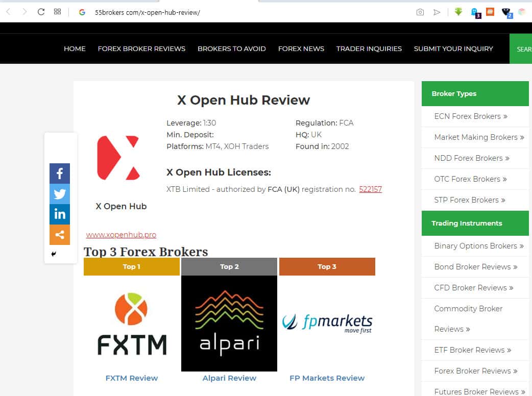This screenshot has height=396, width=532.
Task: Share page on Facebook
Action: tap(60, 174)
